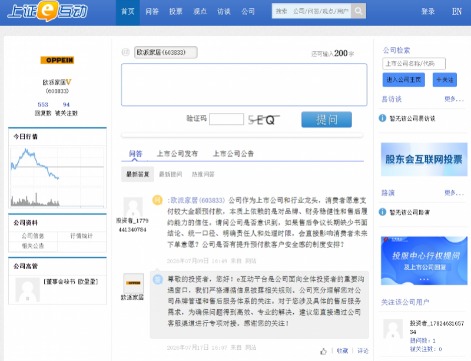Viewport: 471px width, 361px height.
Task: Open the 观点 navigation item
Action: pos(200,12)
